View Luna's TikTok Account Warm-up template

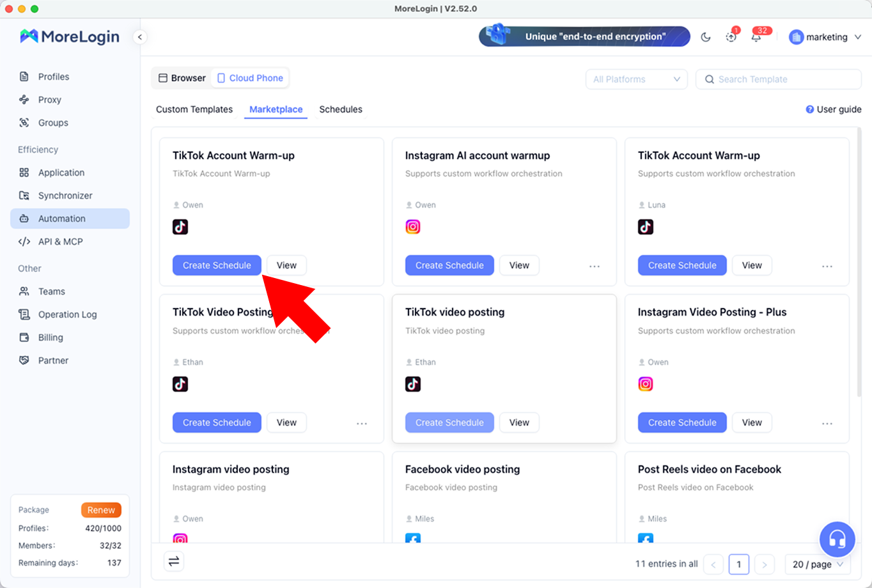pos(752,265)
